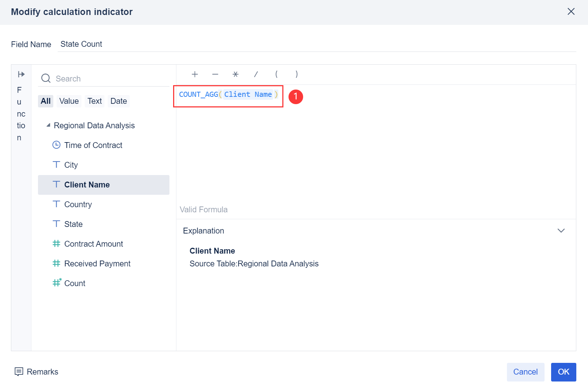Insert the division slash operator
588x391 pixels.
point(256,75)
